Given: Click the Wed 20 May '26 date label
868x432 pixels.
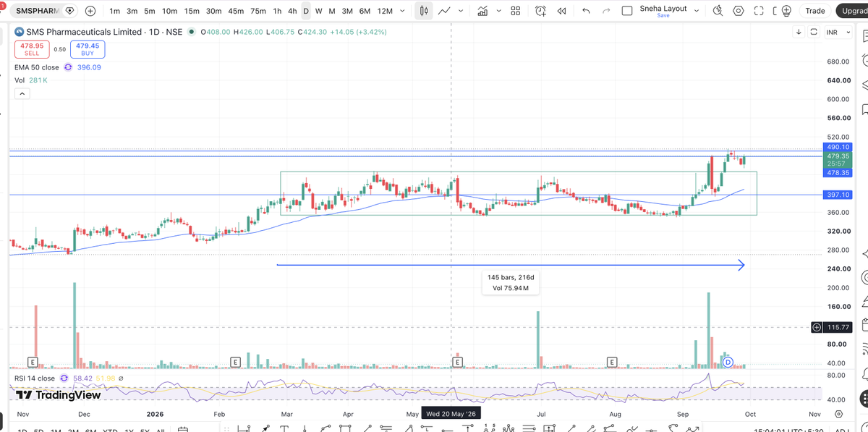Looking at the screenshot, I should click(451, 414).
